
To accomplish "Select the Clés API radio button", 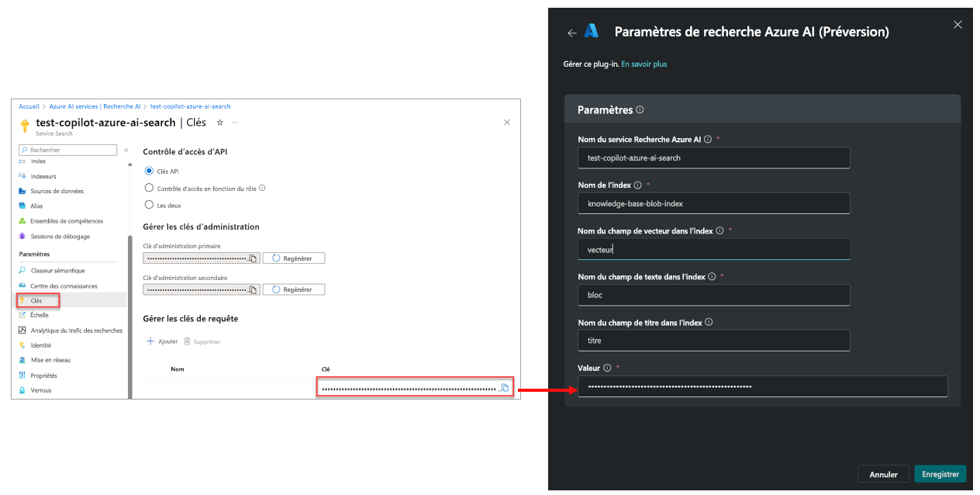I will [x=150, y=171].
